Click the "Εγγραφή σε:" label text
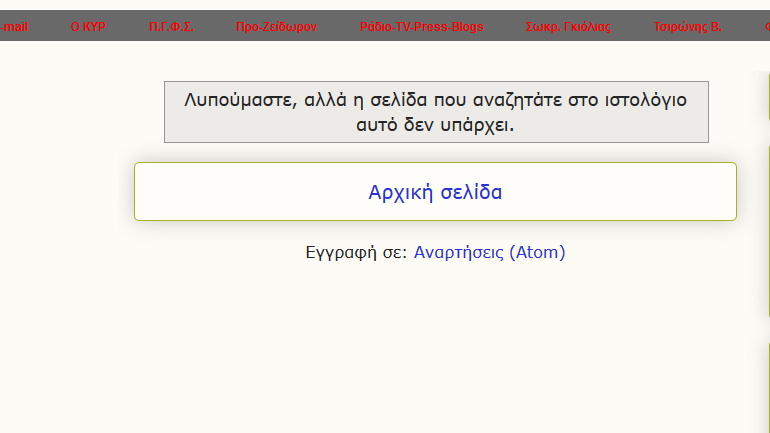 coord(356,253)
